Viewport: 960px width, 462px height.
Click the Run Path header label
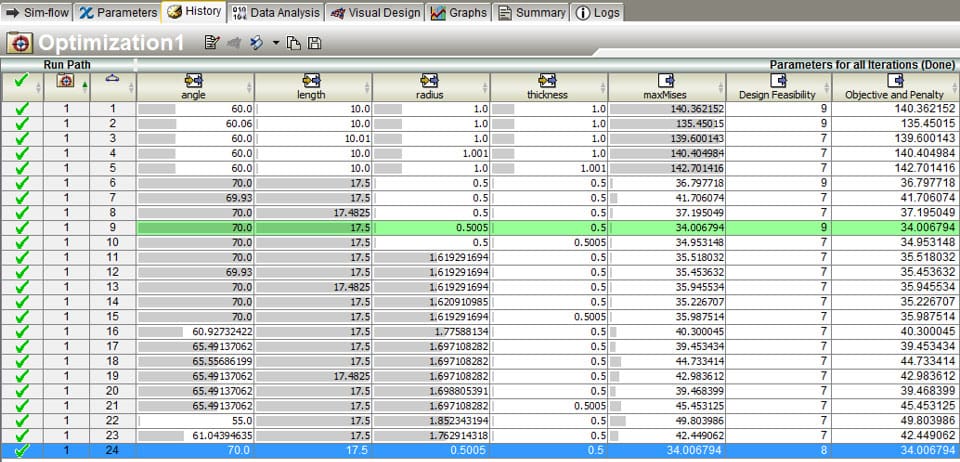click(67, 64)
